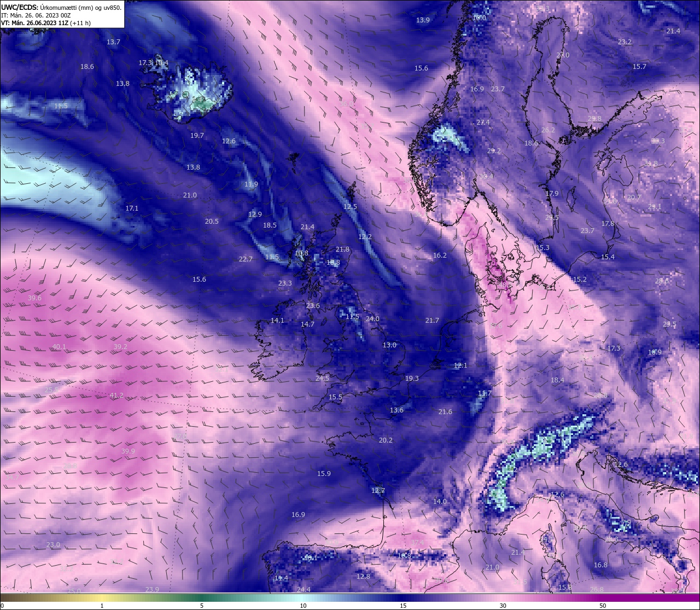Select the 23.2 value label

click(x=625, y=42)
